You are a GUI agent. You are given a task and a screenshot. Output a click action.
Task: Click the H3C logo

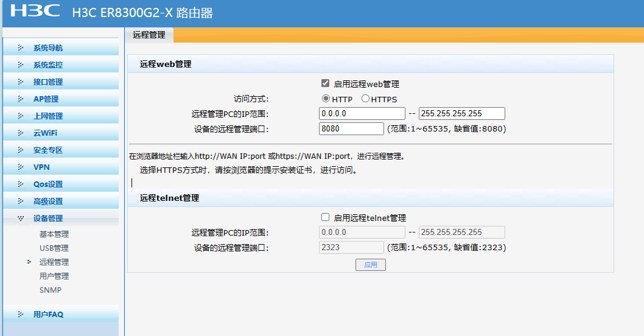tap(35, 11)
